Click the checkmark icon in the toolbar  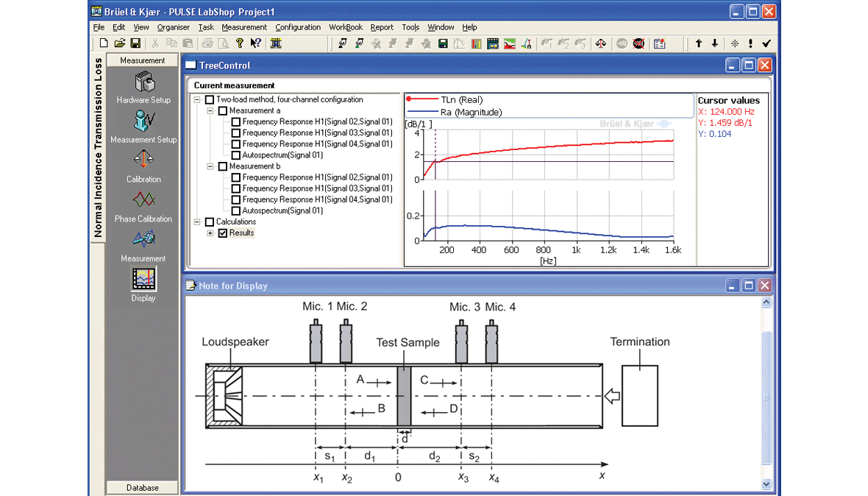[766, 44]
